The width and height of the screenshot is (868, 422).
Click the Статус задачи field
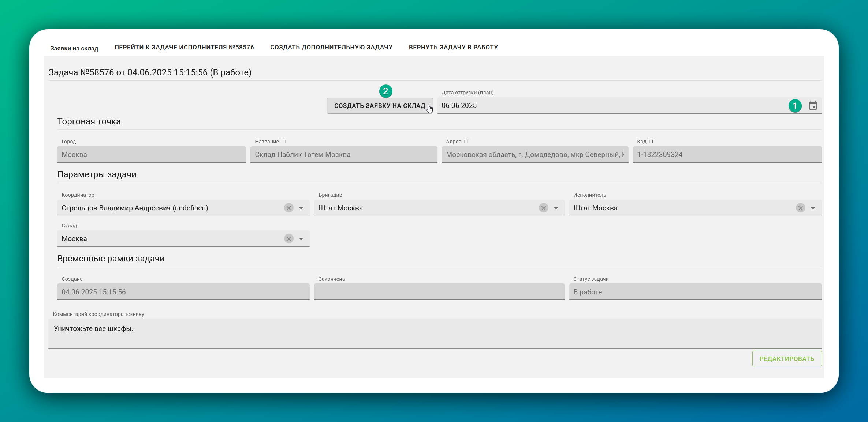pyautogui.click(x=695, y=292)
